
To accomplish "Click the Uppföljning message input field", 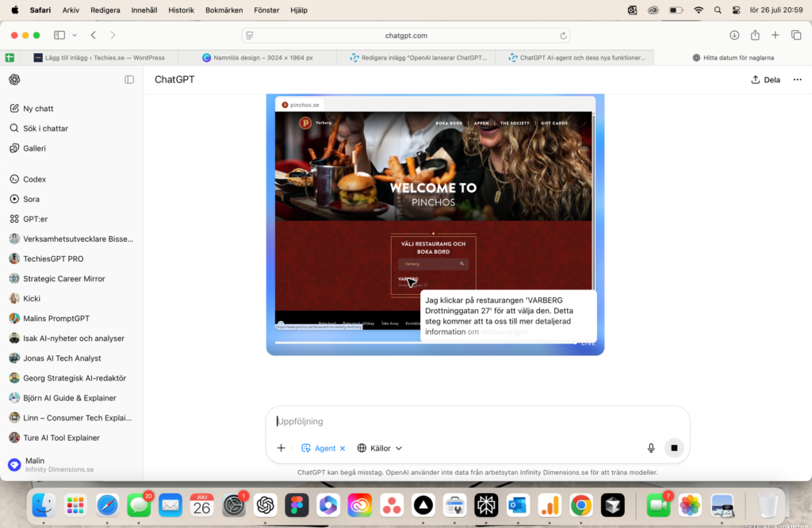I will tap(477, 421).
